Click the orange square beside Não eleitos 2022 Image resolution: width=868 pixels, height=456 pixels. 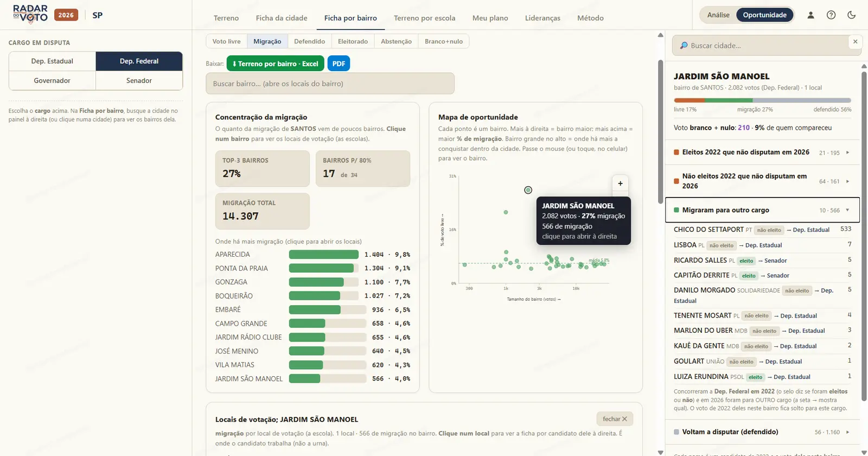point(676,181)
